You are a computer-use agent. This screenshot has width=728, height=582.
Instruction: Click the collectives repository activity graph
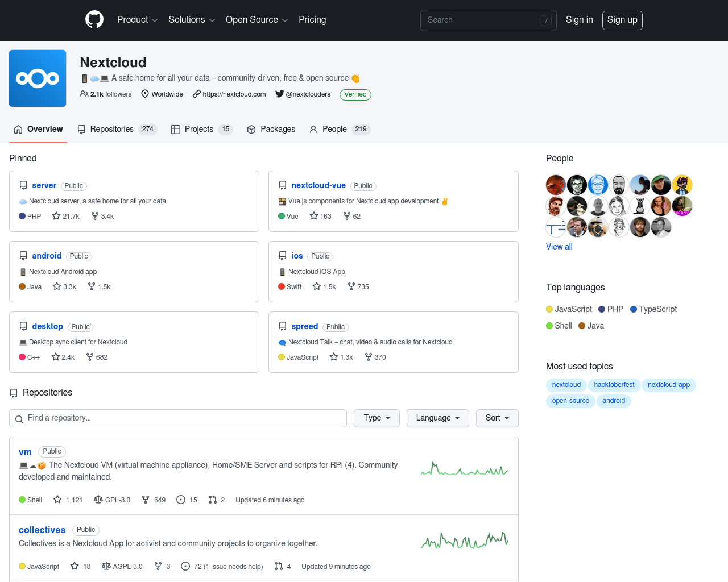(x=465, y=540)
